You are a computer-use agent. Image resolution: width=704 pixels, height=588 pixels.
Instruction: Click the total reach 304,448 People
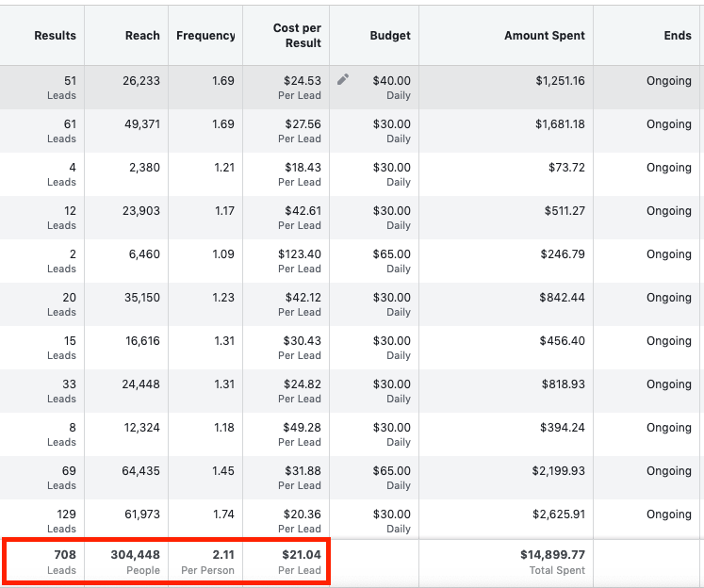point(135,562)
